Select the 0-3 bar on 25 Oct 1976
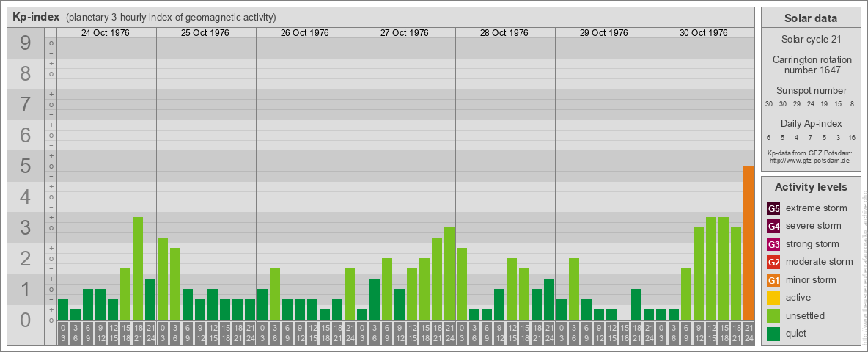The width and height of the screenshot is (868, 352). pyautogui.click(x=163, y=279)
